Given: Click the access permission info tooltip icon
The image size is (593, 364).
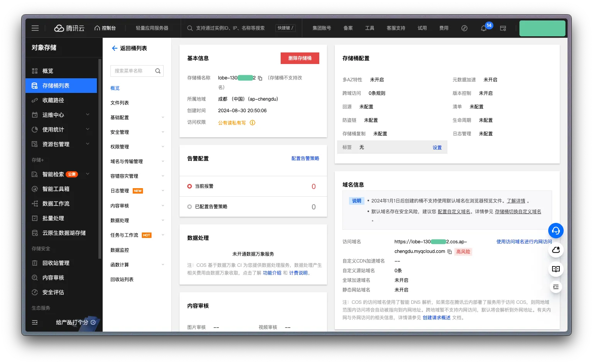Looking at the screenshot, I should pos(252,123).
